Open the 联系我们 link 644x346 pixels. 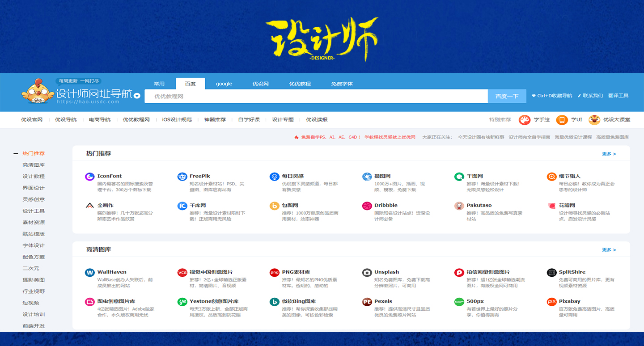590,96
